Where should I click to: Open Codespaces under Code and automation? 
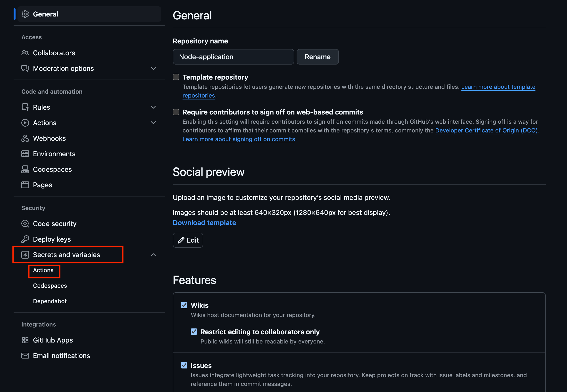[89, 169]
